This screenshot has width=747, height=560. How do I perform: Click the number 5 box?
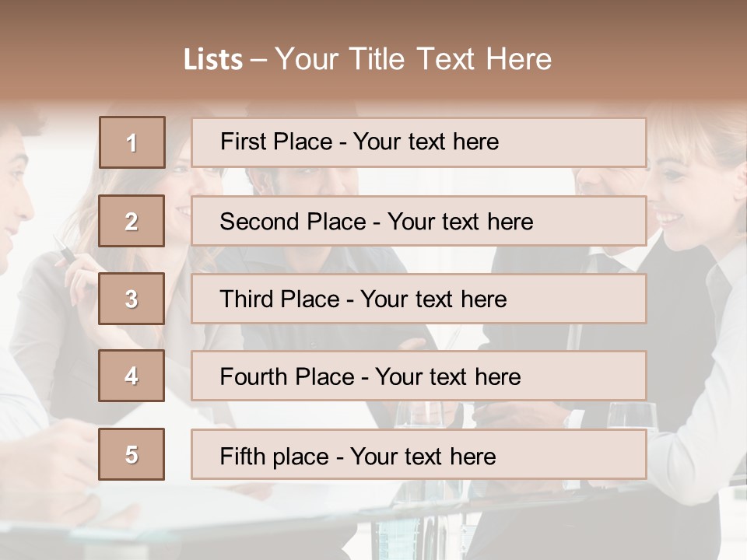click(x=132, y=454)
